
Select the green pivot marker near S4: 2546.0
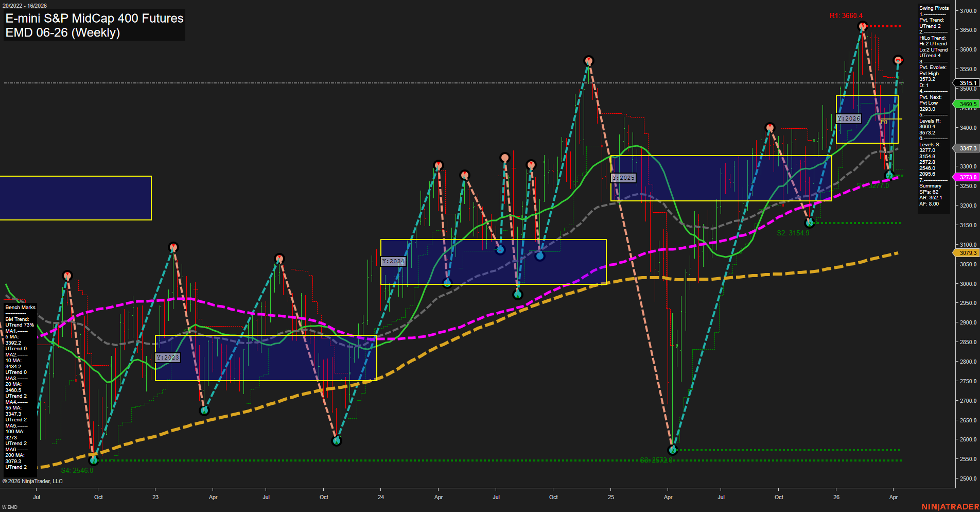tap(94, 461)
